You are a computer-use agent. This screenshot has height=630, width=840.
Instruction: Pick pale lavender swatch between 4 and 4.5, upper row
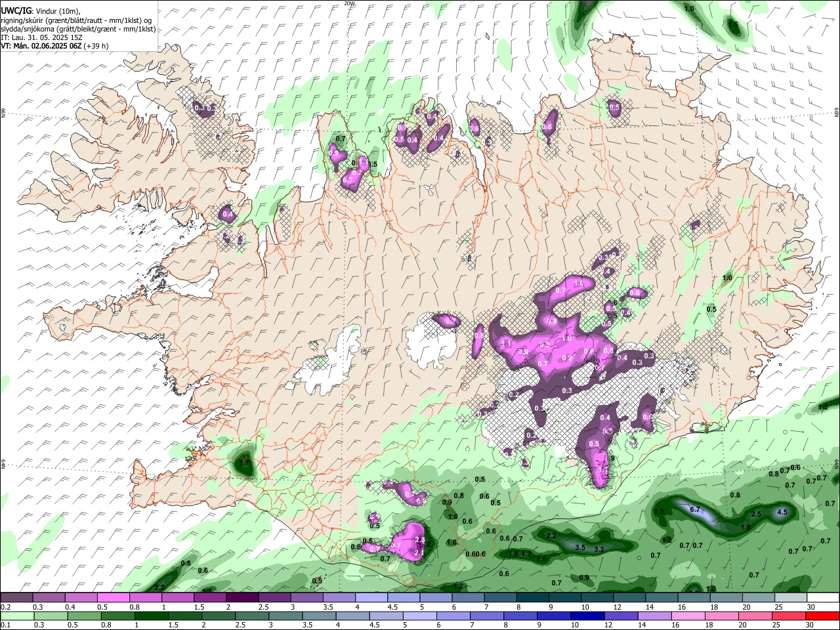[371, 598]
